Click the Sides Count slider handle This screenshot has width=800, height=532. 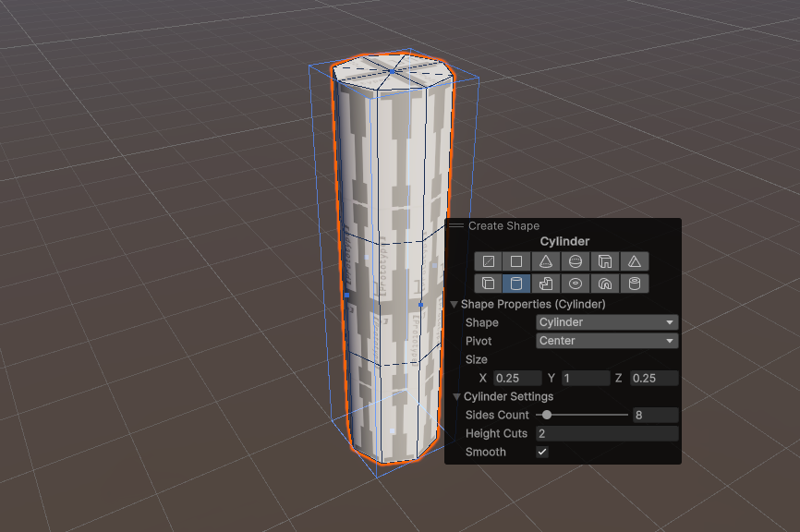547,415
